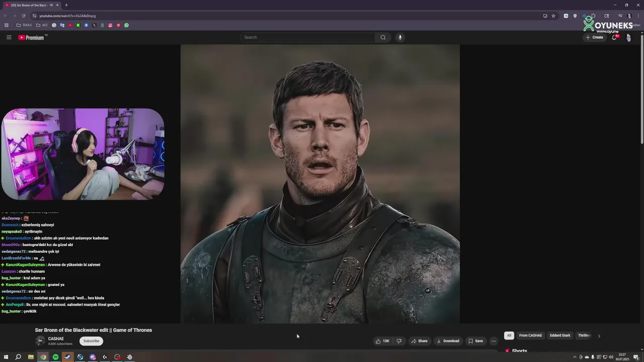The image size is (644, 362).
Task: Like the video with thumbs up
Action: click(x=382, y=341)
